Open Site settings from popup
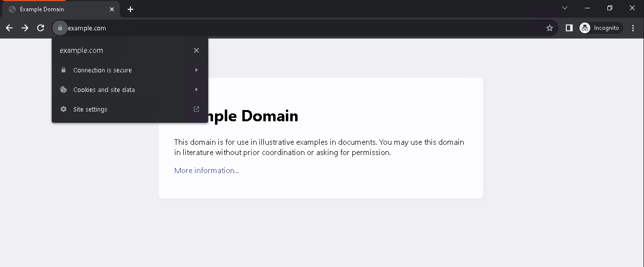 (90, 109)
